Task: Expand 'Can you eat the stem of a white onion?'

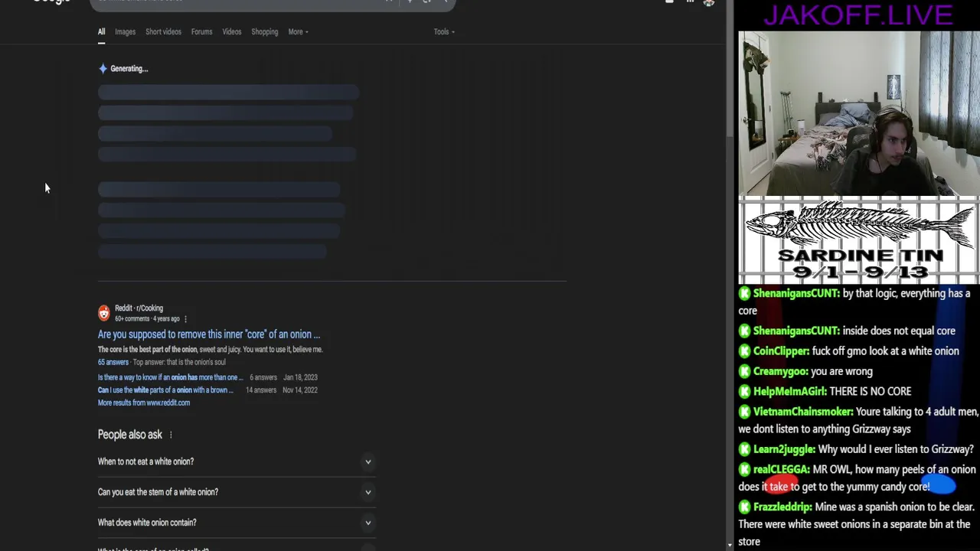Action: 236,492
